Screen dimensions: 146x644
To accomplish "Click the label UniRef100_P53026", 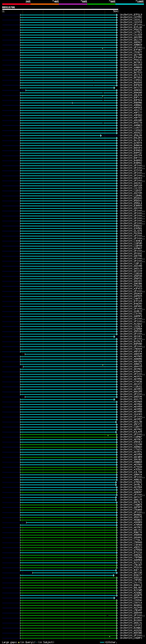I will [x=131, y=286].
